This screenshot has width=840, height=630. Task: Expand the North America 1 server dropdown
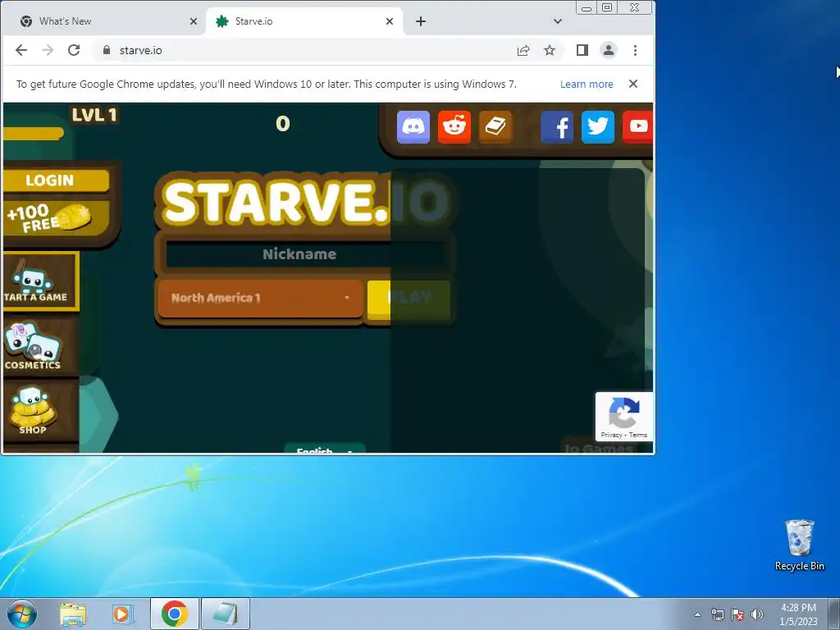point(260,298)
